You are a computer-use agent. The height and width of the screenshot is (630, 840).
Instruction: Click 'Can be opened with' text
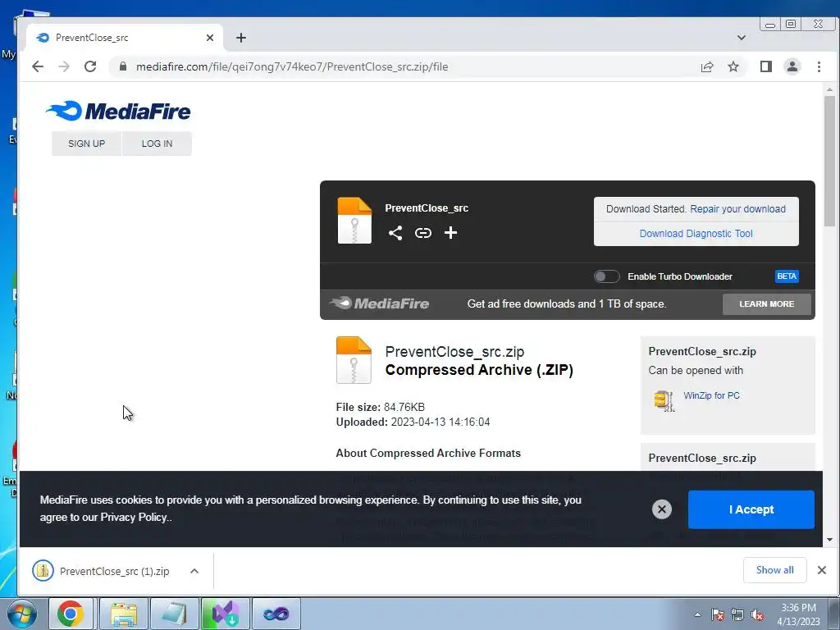(696, 371)
